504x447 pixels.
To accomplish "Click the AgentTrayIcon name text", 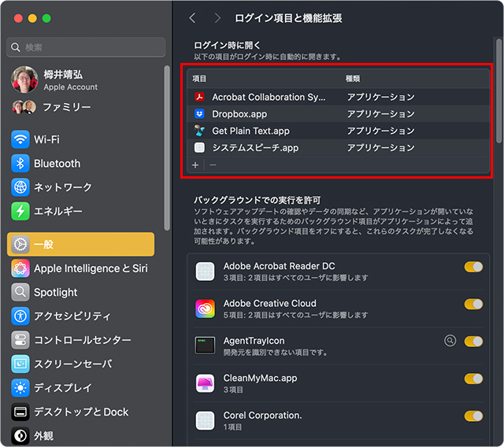I will [x=254, y=341].
